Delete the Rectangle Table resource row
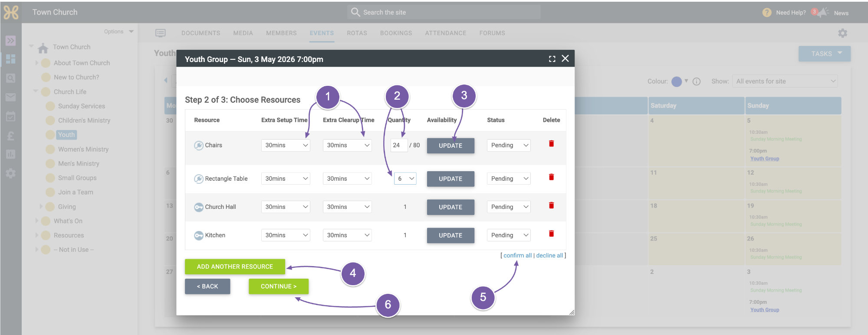This screenshot has height=335, width=868. click(x=551, y=177)
